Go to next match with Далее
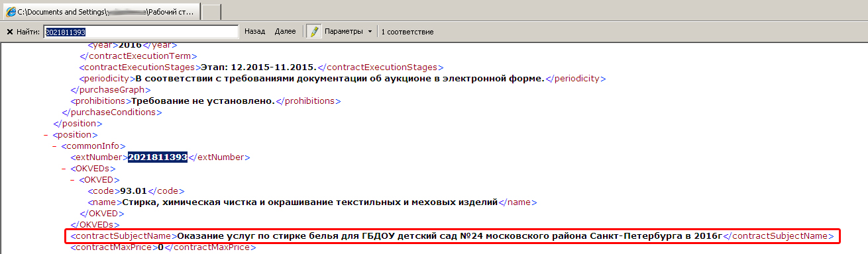This screenshot has width=868, height=254. tap(286, 32)
